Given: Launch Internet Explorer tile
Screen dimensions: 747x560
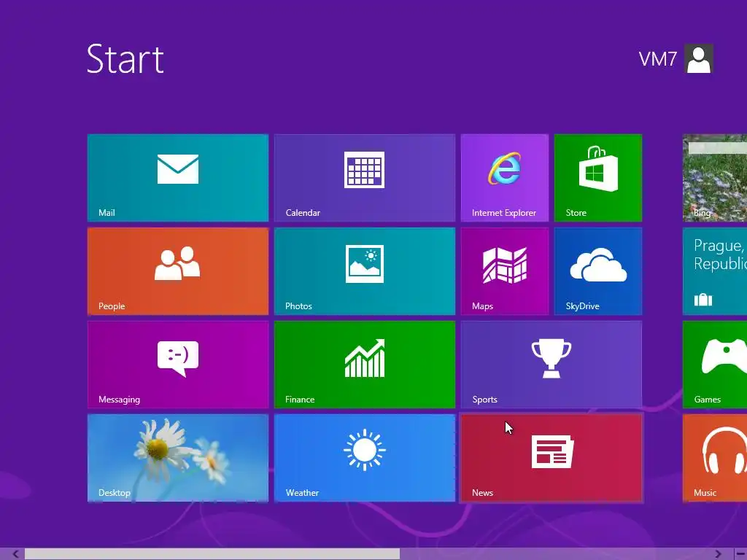Looking at the screenshot, I should (505, 178).
